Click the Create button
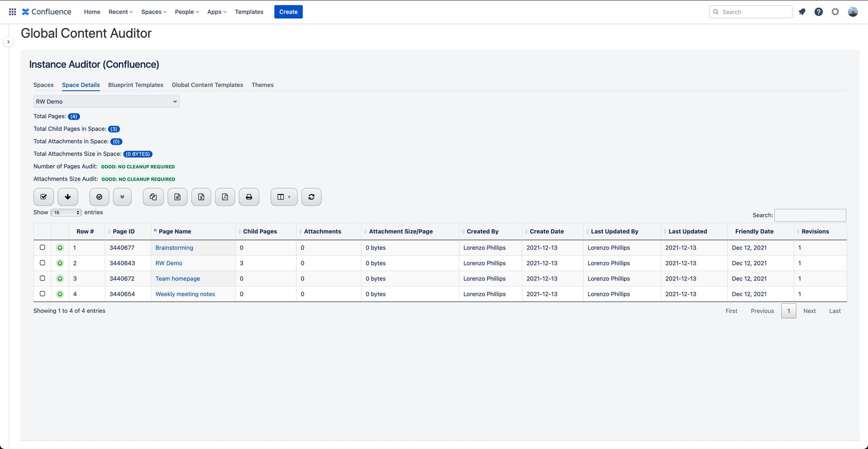Image resolution: width=868 pixels, height=449 pixels. [289, 11]
